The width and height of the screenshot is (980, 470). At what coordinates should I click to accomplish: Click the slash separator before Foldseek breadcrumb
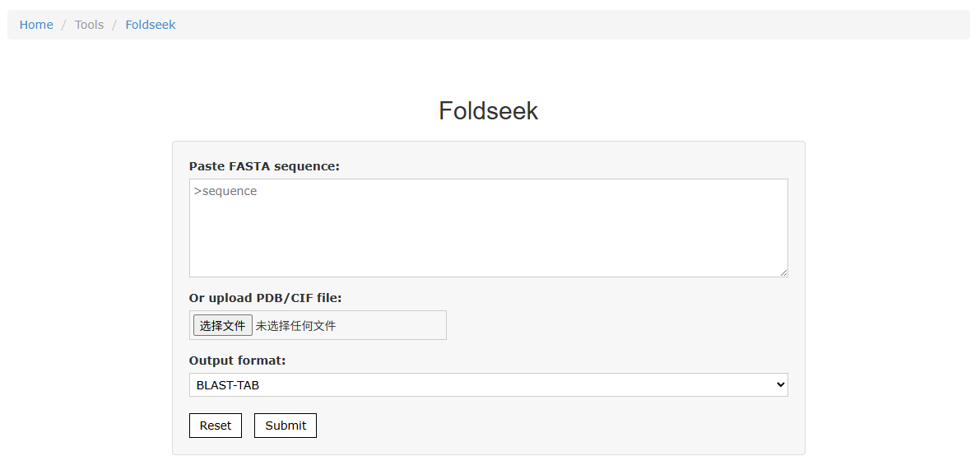point(114,25)
